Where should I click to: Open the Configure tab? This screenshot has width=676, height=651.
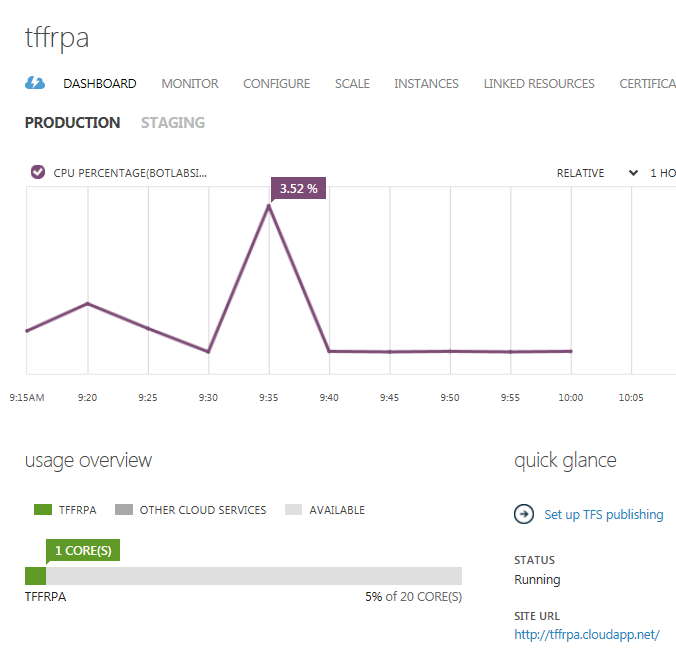(x=276, y=84)
